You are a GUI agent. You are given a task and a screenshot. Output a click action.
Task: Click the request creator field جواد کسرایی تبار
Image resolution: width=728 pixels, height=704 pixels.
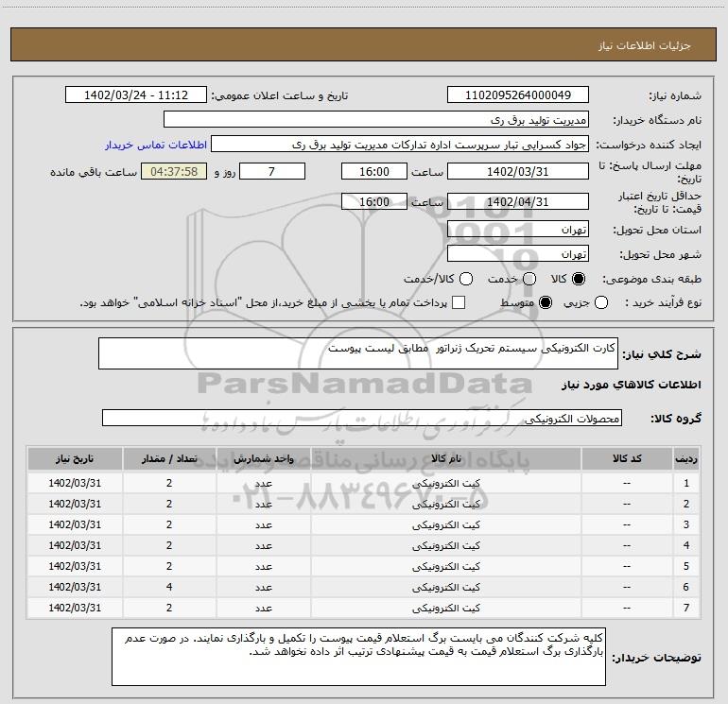pos(400,144)
